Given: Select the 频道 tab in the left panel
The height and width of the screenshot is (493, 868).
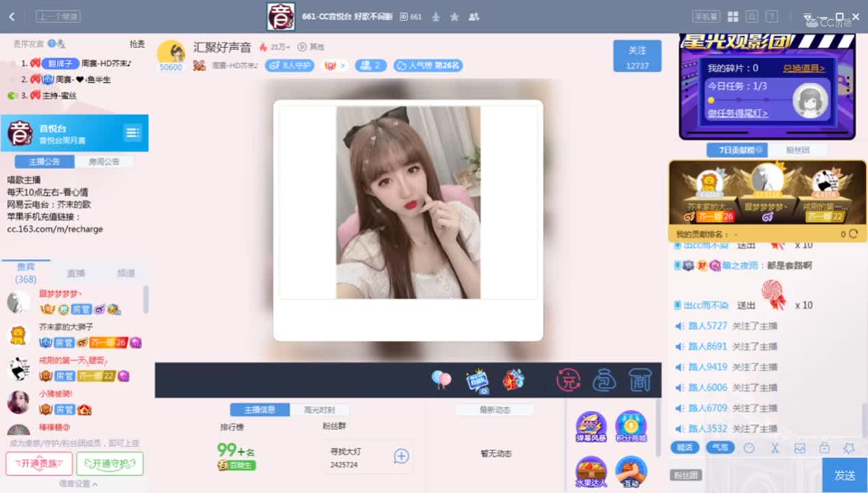Looking at the screenshot, I should point(126,273).
